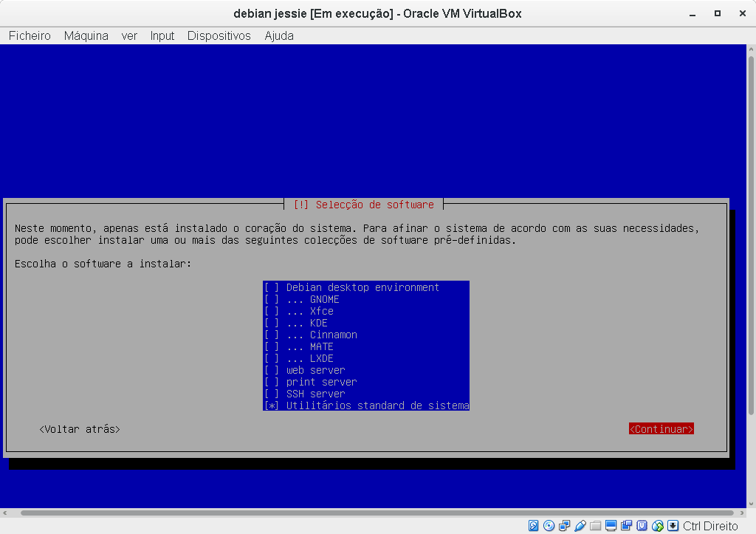Image resolution: width=756 pixels, height=534 pixels.
Task: Click the optical disc drive status icon
Action: tap(549, 526)
